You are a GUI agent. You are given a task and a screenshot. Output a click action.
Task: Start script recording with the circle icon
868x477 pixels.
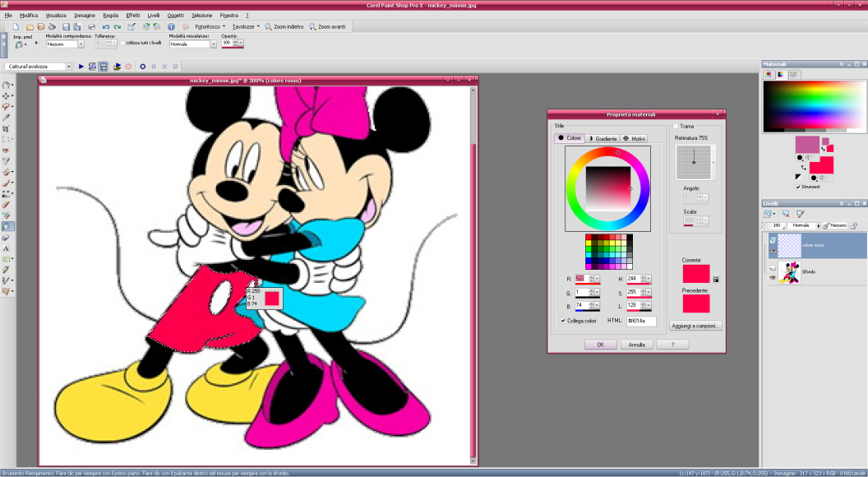point(143,67)
